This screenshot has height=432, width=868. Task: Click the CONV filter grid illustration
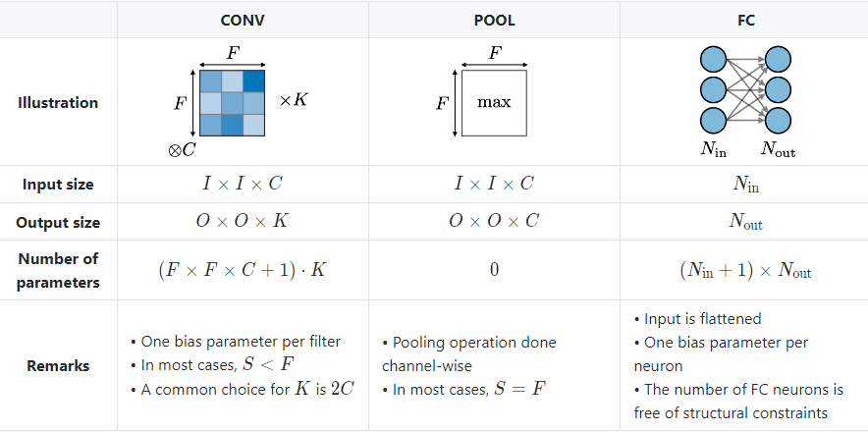tap(233, 102)
